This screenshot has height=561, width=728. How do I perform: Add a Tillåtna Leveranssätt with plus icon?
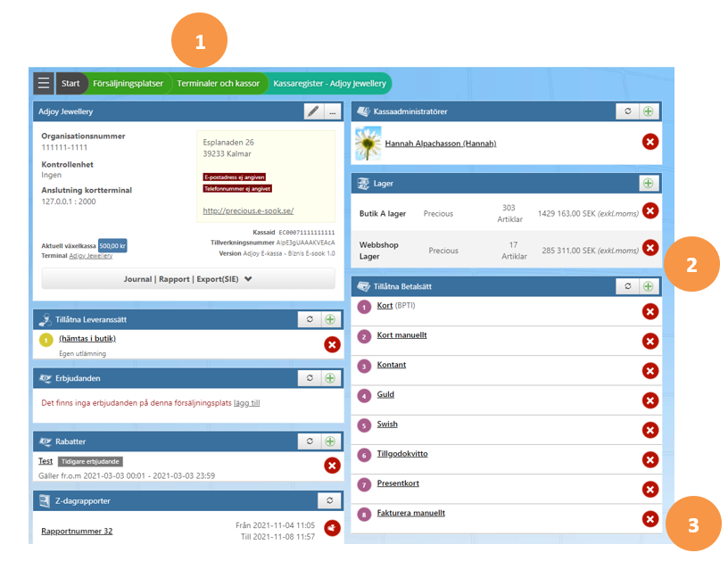[330, 319]
